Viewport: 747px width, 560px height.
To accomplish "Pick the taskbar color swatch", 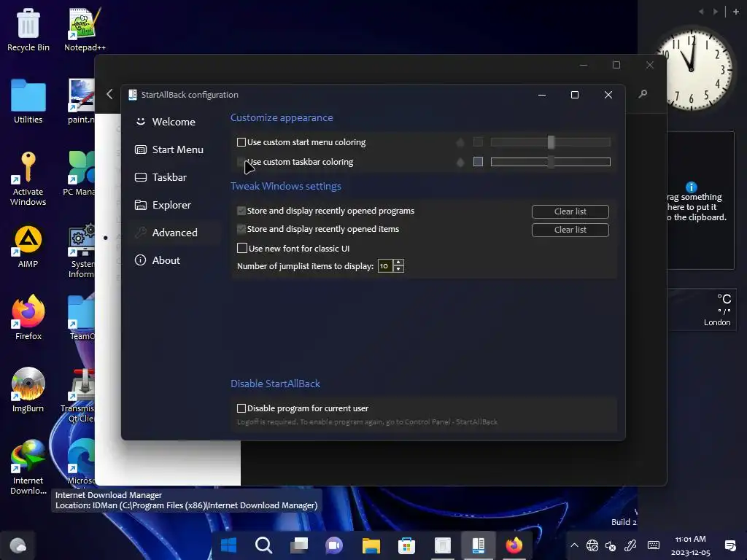I will click(x=478, y=162).
